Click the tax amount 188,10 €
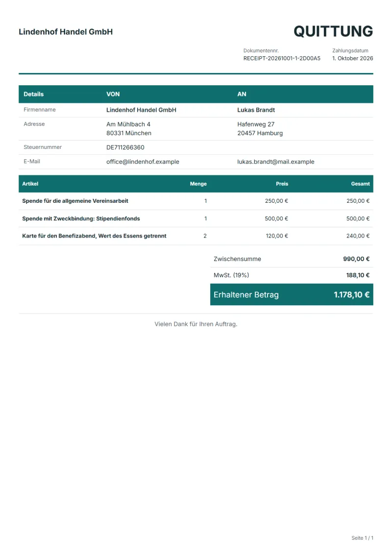The image size is (392, 554). click(358, 275)
